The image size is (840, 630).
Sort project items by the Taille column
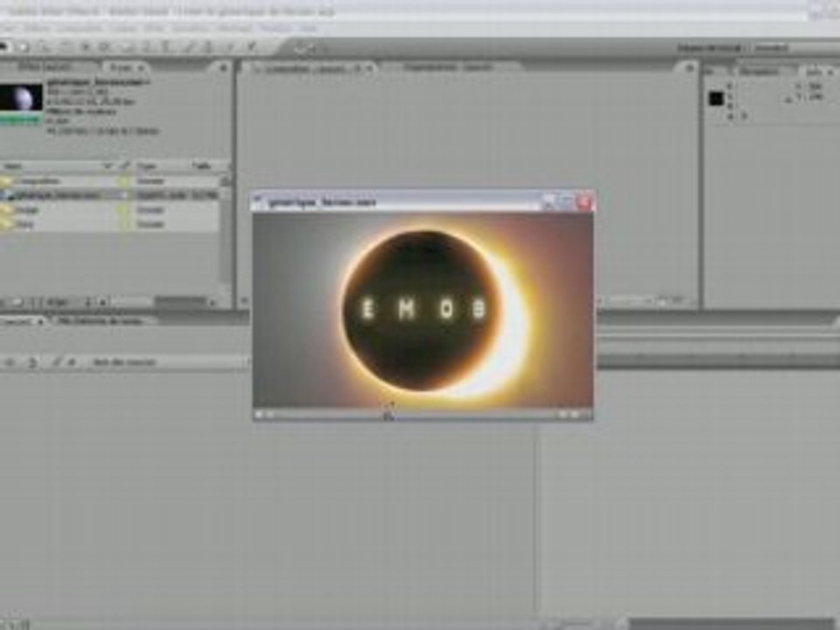[x=202, y=166]
